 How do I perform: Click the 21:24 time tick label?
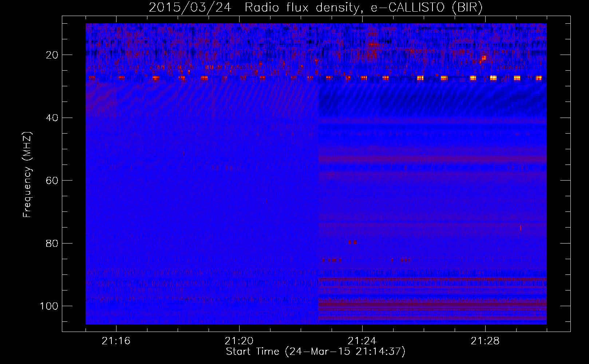click(362, 341)
